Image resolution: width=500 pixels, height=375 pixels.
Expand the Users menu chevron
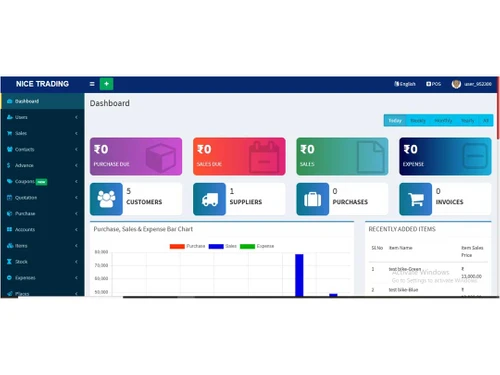(76, 117)
